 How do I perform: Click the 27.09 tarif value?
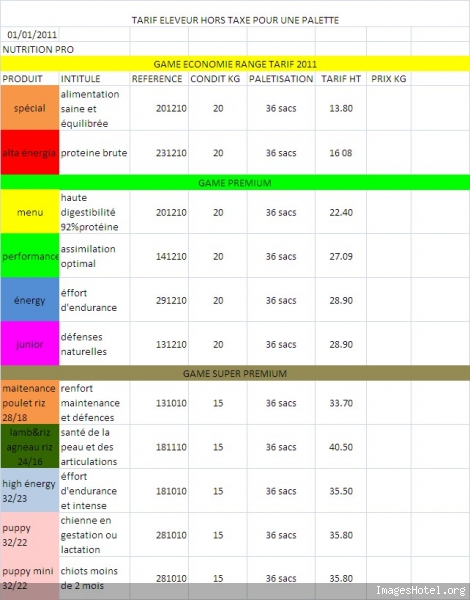point(341,256)
